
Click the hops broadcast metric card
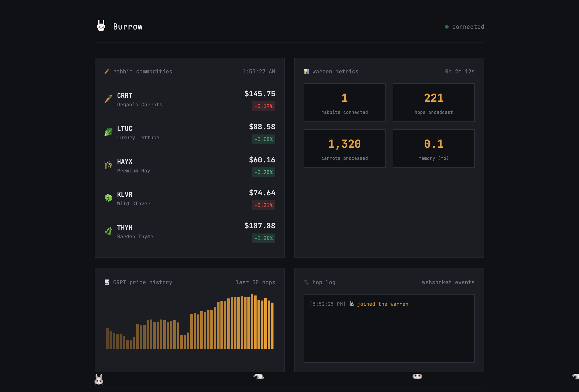433,102
